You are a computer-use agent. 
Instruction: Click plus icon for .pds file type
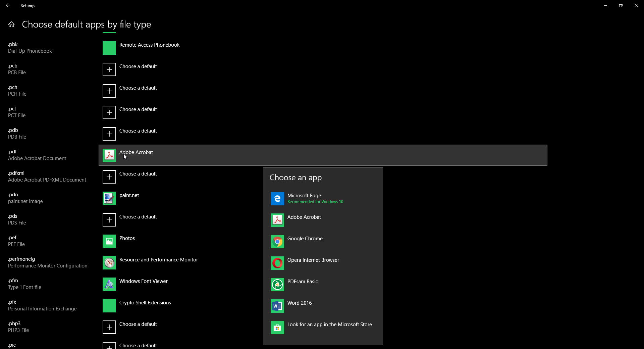point(109,220)
